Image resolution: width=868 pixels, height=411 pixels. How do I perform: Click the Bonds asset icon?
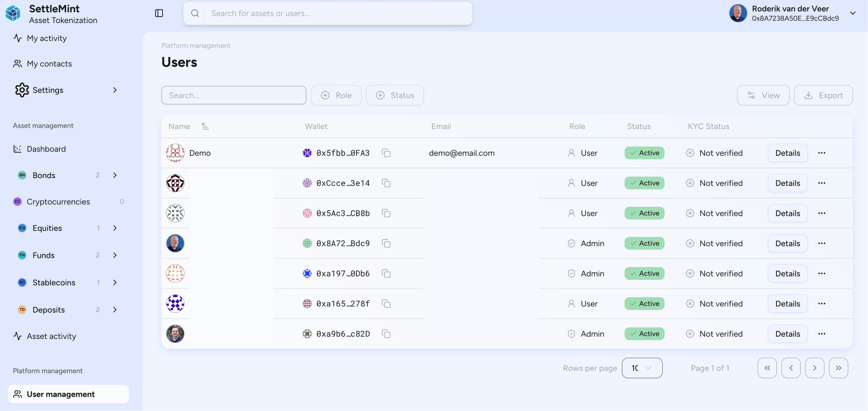[22, 175]
